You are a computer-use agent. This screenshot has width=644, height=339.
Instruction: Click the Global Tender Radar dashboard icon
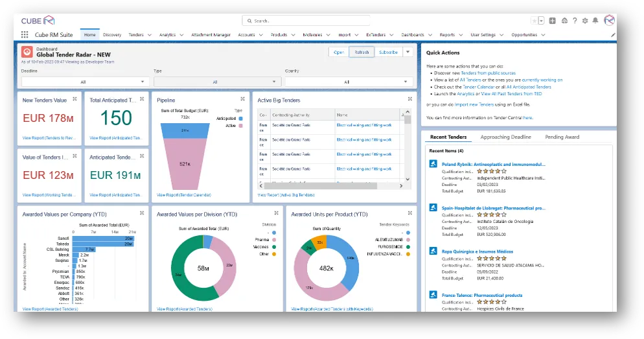27,52
